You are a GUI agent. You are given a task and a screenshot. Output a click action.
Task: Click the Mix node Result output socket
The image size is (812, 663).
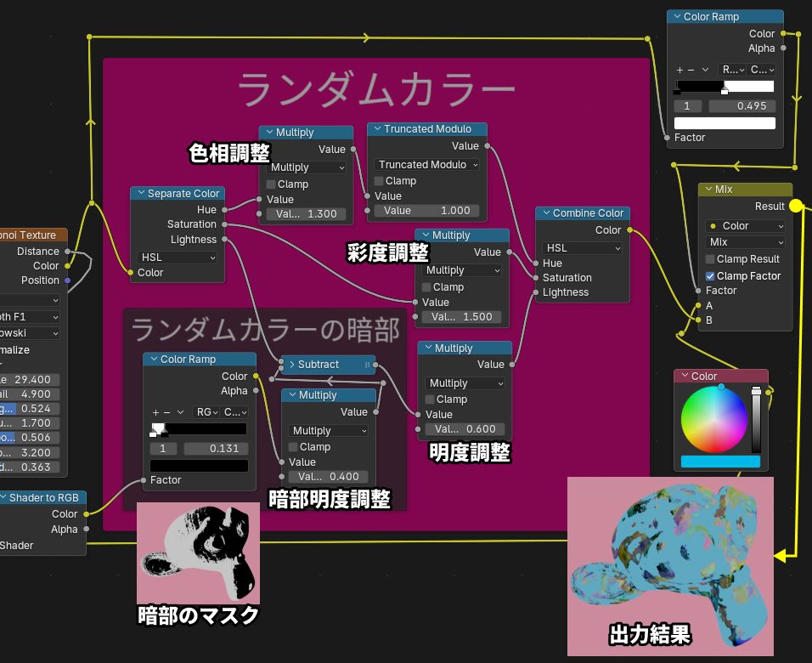pyautogui.click(x=795, y=206)
